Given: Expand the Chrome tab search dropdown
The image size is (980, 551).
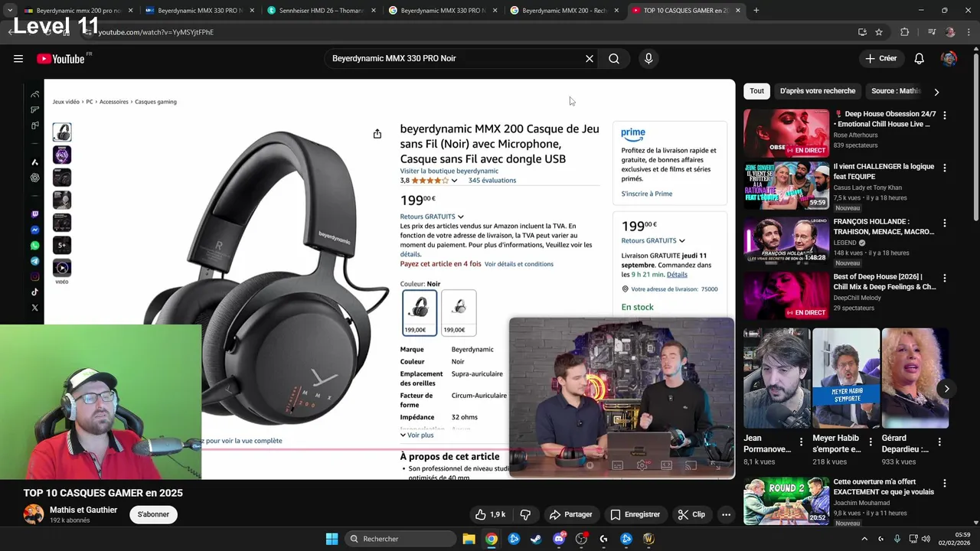Looking at the screenshot, I should pyautogui.click(x=10, y=11).
